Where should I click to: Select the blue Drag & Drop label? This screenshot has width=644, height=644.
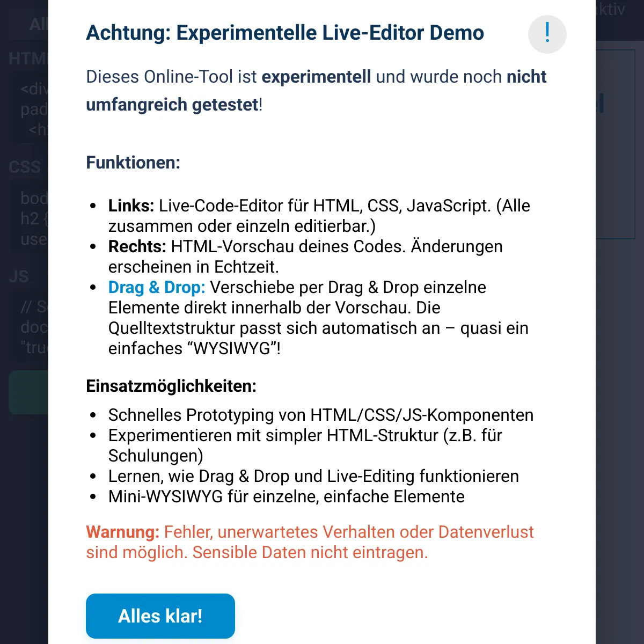click(x=157, y=287)
